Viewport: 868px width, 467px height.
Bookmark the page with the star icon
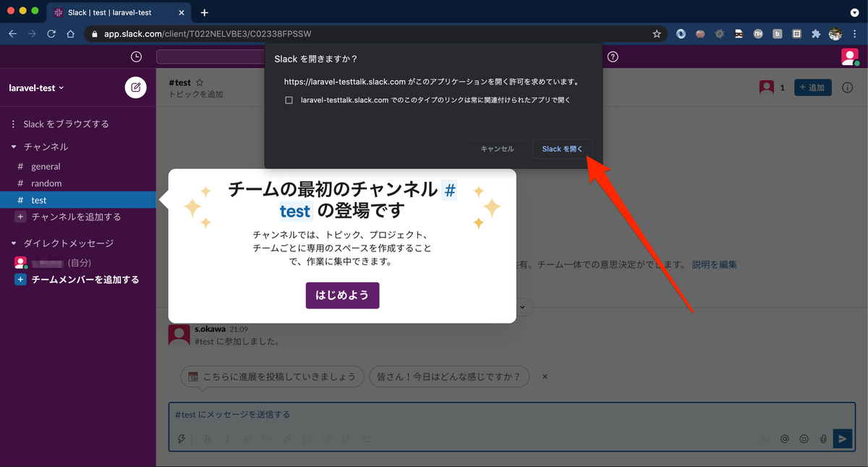pyautogui.click(x=657, y=33)
